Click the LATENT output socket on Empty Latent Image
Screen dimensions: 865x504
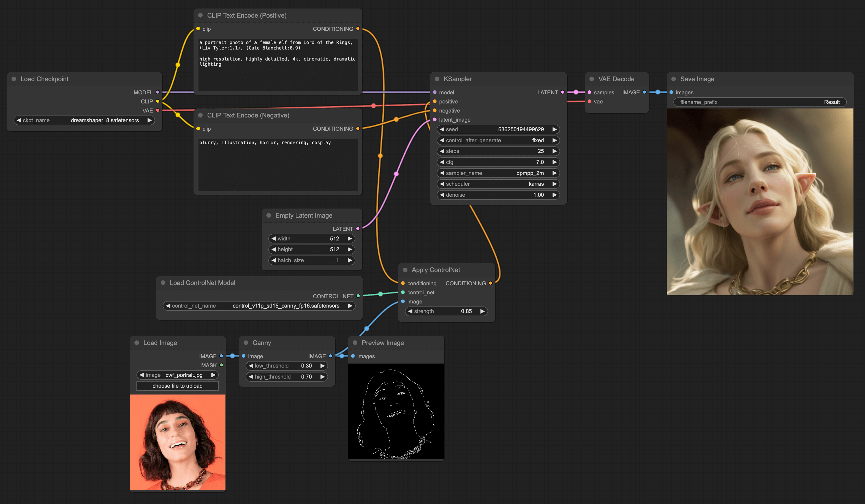click(x=358, y=229)
